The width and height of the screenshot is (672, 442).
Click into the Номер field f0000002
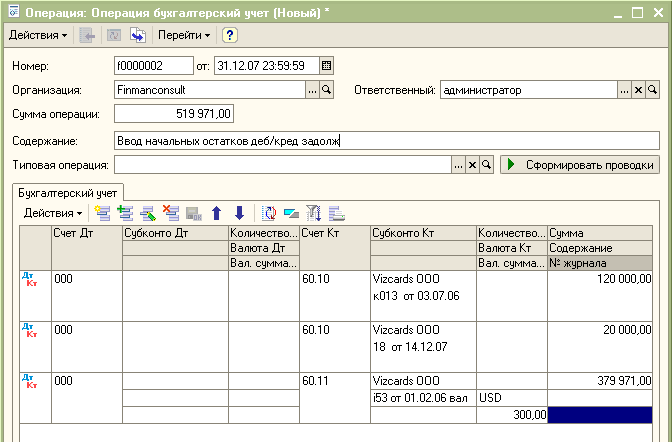pos(153,66)
